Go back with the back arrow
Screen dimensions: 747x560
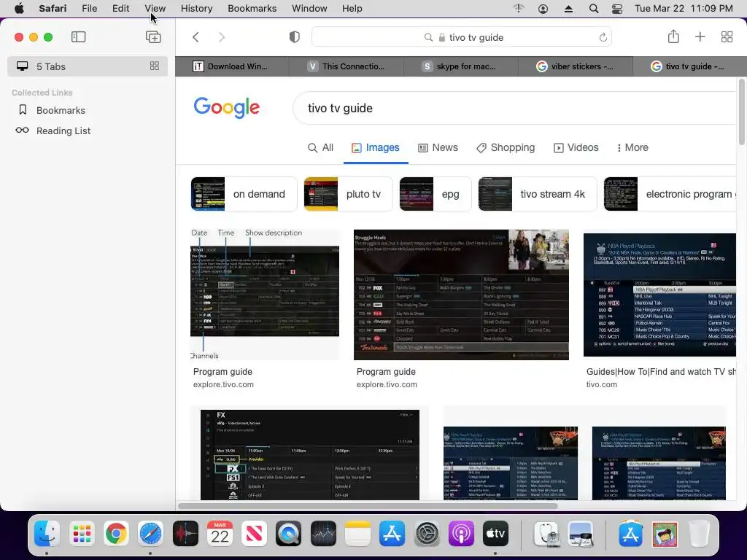tap(196, 37)
